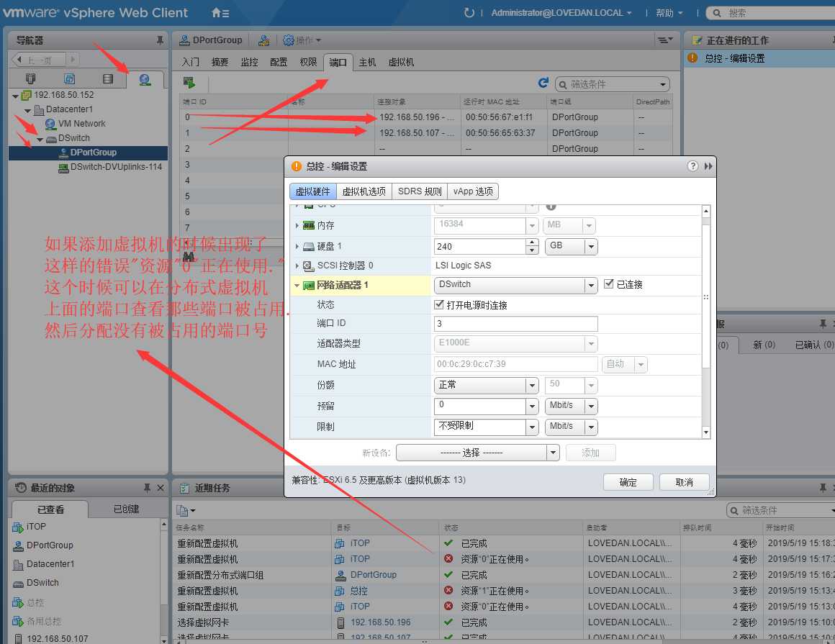The image size is (835, 644).
Task: Select VM Network in tree
Action: pos(81,124)
